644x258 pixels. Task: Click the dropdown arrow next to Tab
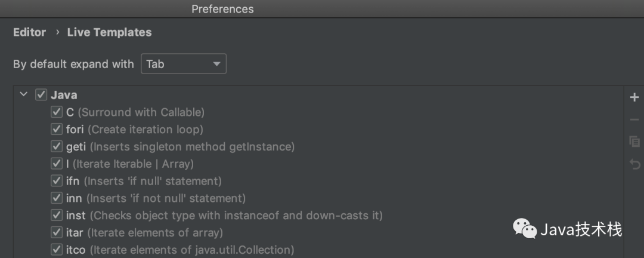point(216,64)
